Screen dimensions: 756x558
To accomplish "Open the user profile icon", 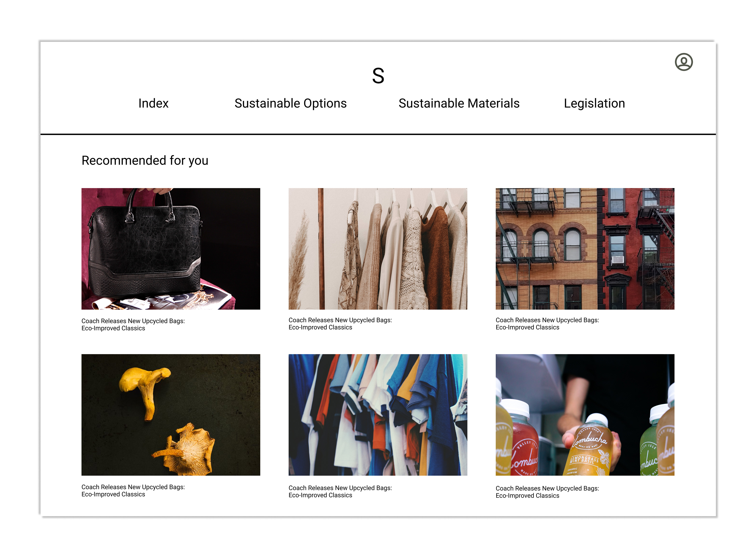I will pos(683,62).
